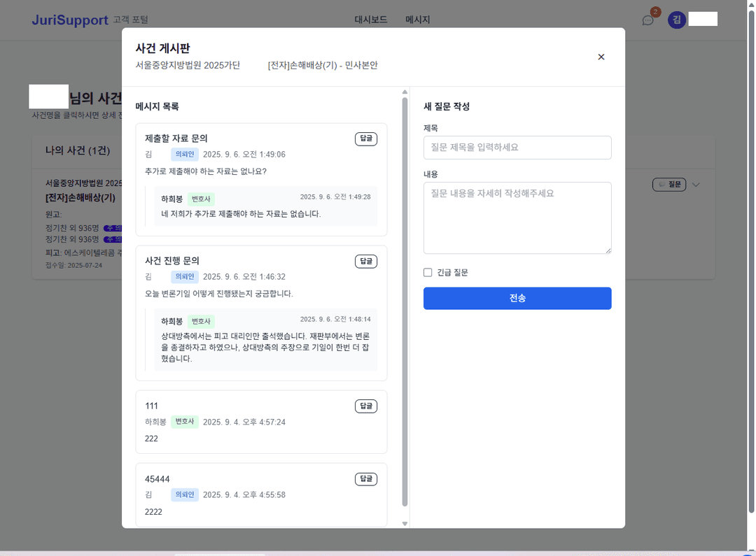756x556 pixels.
Task: Click the 김 profile avatar icon
Action: 676,19
